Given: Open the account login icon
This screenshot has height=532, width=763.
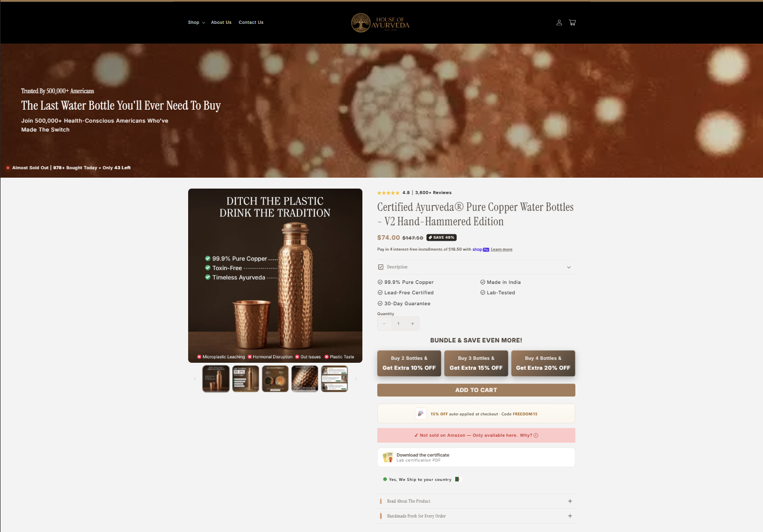Looking at the screenshot, I should (559, 22).
